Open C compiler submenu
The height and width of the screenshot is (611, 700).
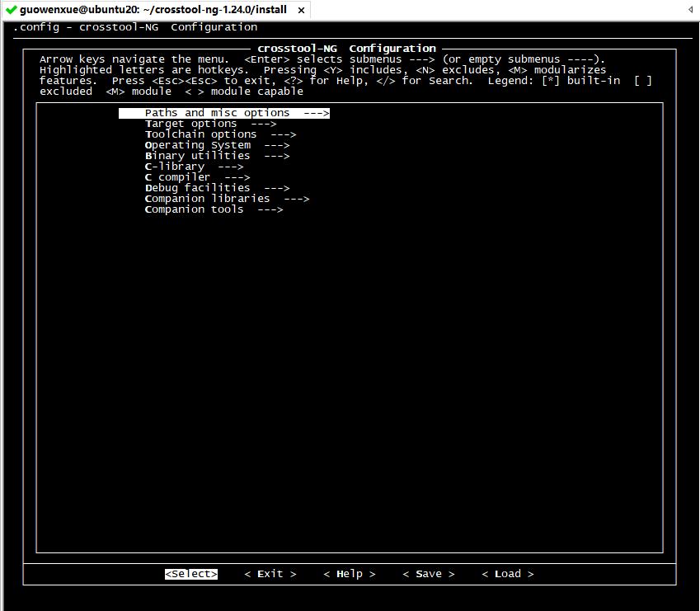pyautogui.click(x=197, y=177)
